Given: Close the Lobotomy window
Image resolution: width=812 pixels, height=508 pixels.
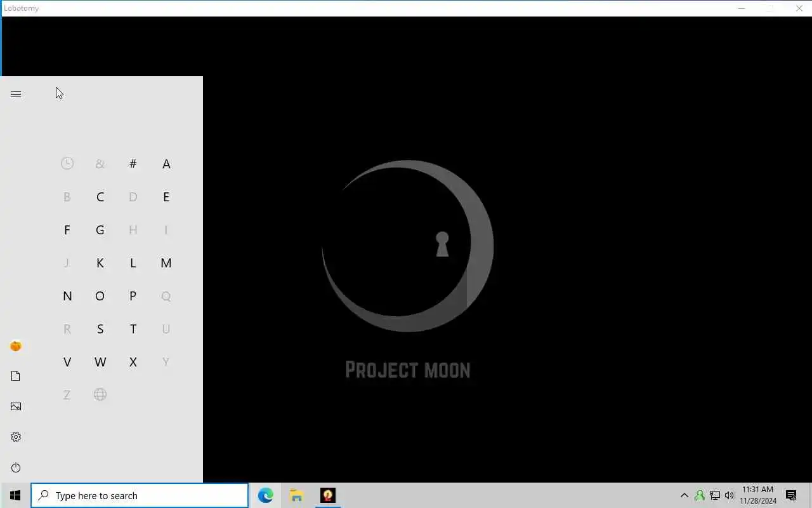Looking at the screenshot, I should click(799, 8).
